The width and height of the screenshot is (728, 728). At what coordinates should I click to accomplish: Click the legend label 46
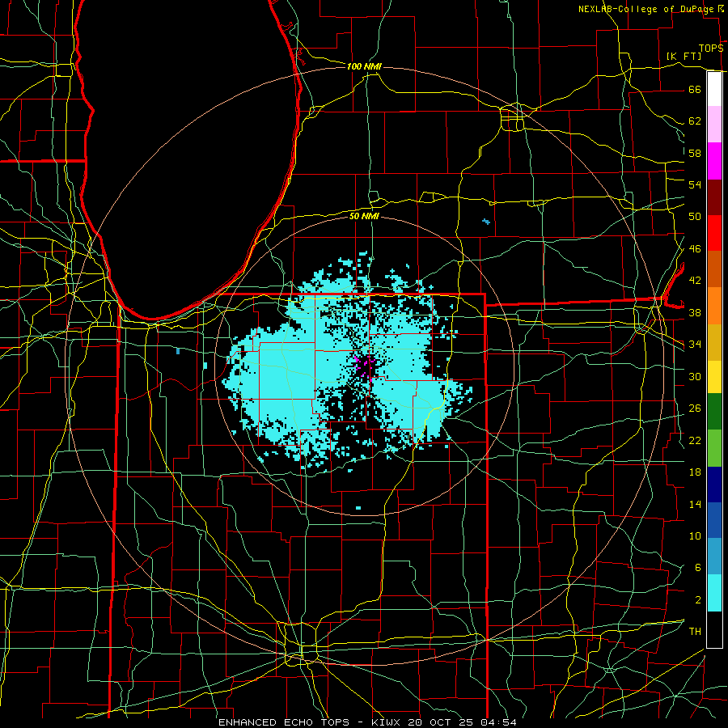click(x=695, y=249)
